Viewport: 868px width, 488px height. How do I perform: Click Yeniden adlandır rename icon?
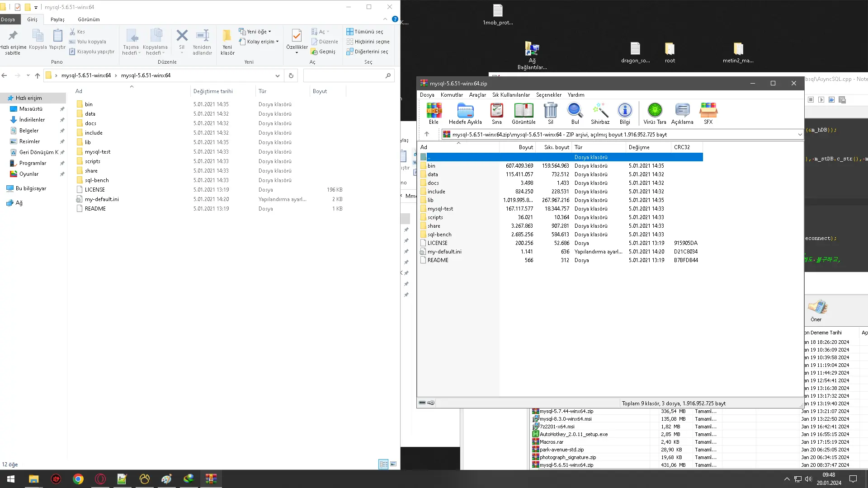tap(202, 42)
